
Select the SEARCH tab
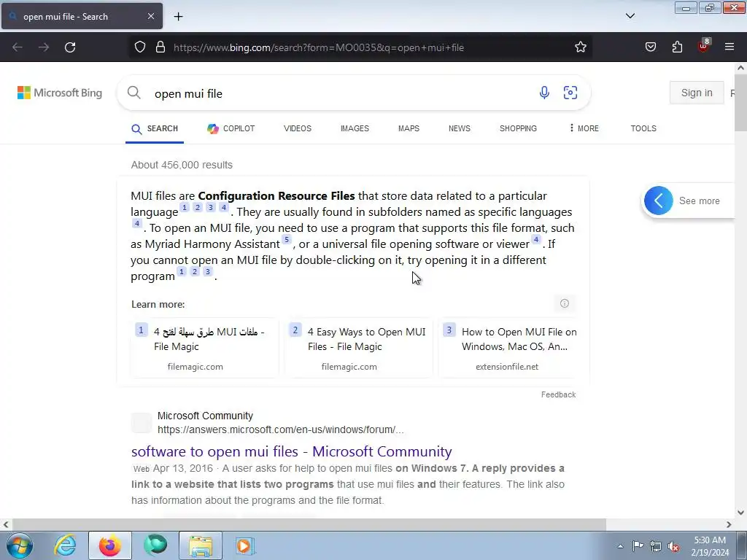tap(155, 128)
